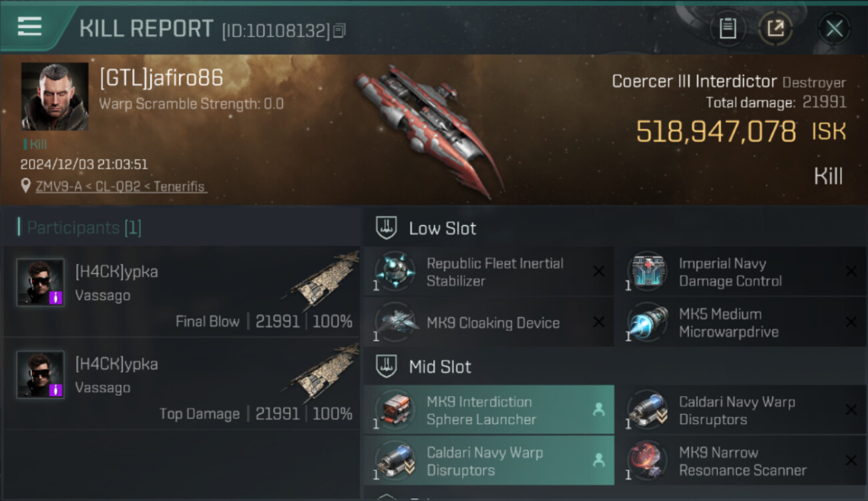
Task: Collapse the Mid Slot section header
Action: coord(614,366)
